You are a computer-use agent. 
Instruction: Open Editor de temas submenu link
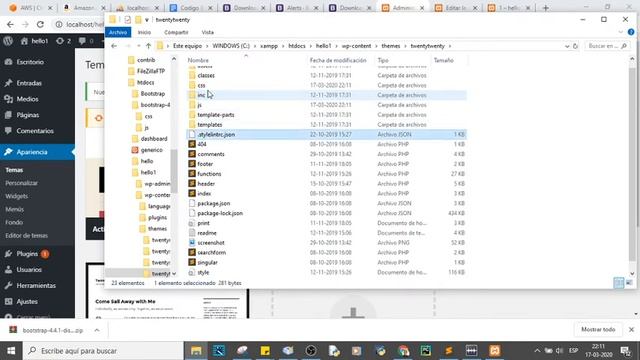27,236
